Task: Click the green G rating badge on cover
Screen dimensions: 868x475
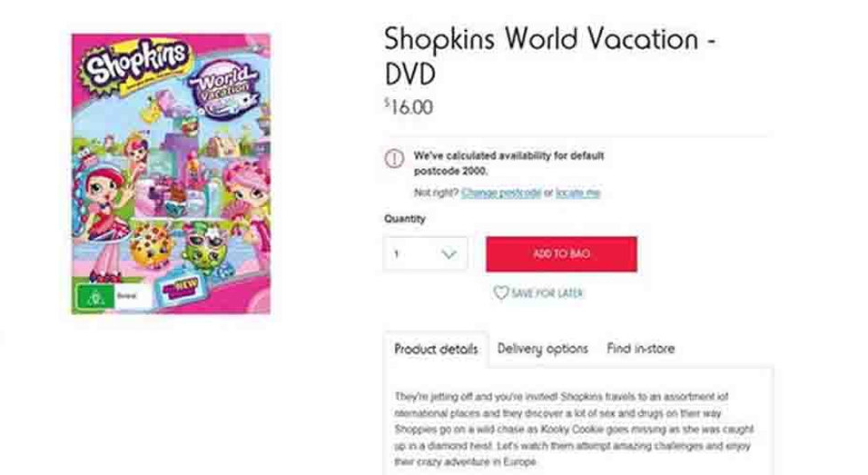Action: point(91,297)
